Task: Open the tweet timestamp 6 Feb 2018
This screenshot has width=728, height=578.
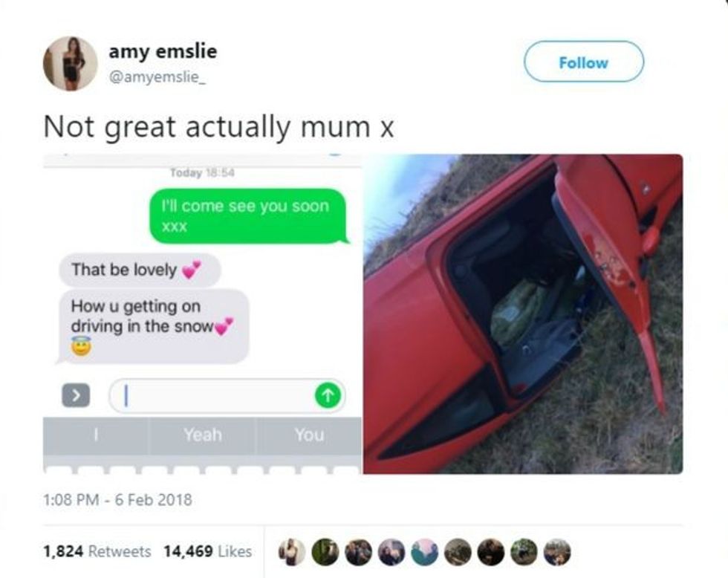Action: [117, 499]
